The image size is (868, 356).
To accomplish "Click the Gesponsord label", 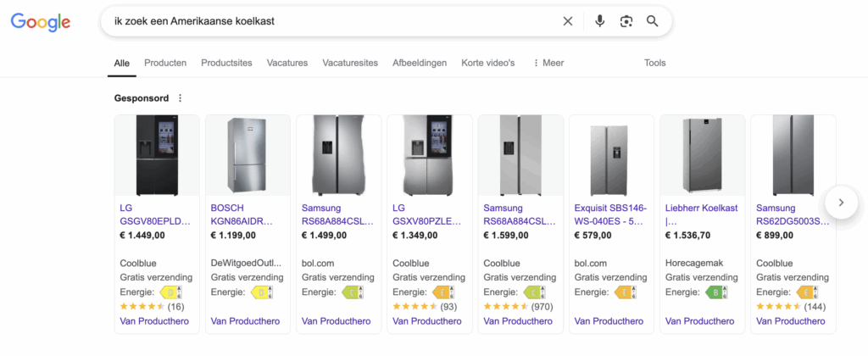I will click(142, 98).
